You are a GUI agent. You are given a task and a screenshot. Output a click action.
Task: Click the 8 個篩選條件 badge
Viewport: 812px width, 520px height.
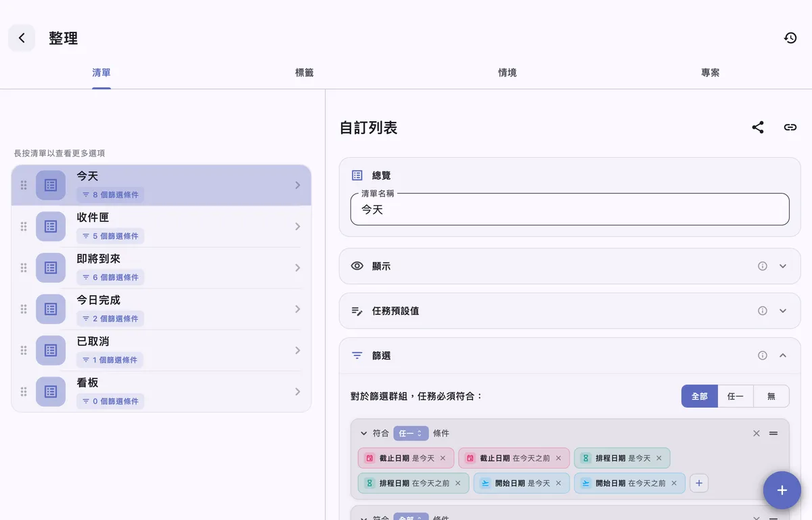coord(110,195)
